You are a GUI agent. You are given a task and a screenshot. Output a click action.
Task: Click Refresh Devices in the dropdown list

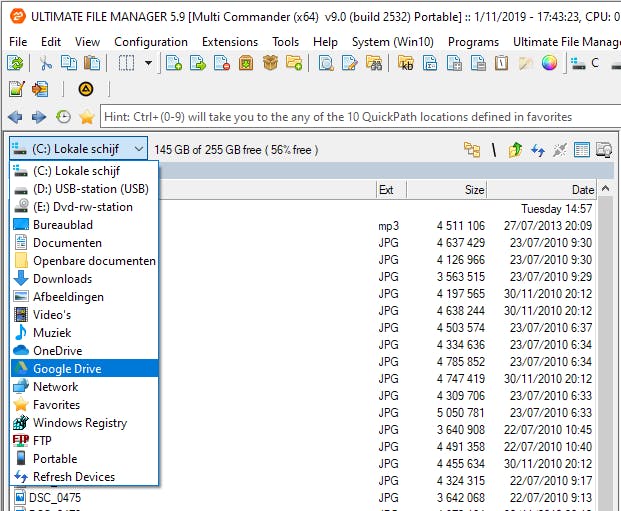click(x=73, y=477)
